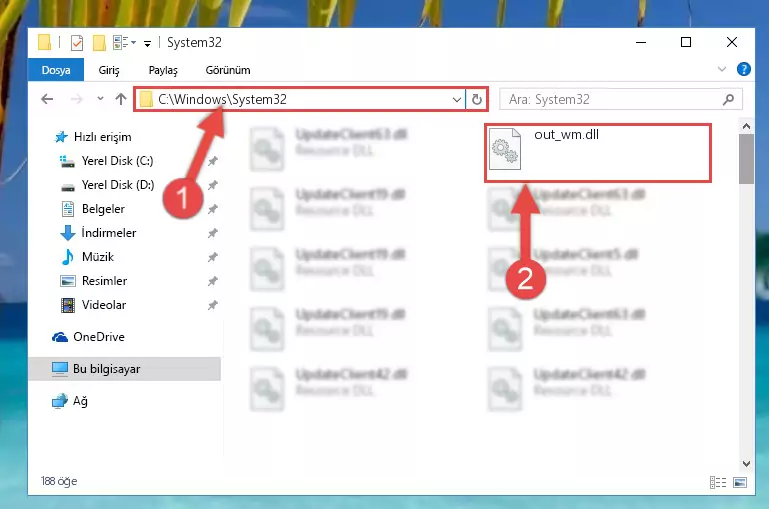Go up one folder level
The height and width of the screenshot is (509, 769).
coord(121,99)
